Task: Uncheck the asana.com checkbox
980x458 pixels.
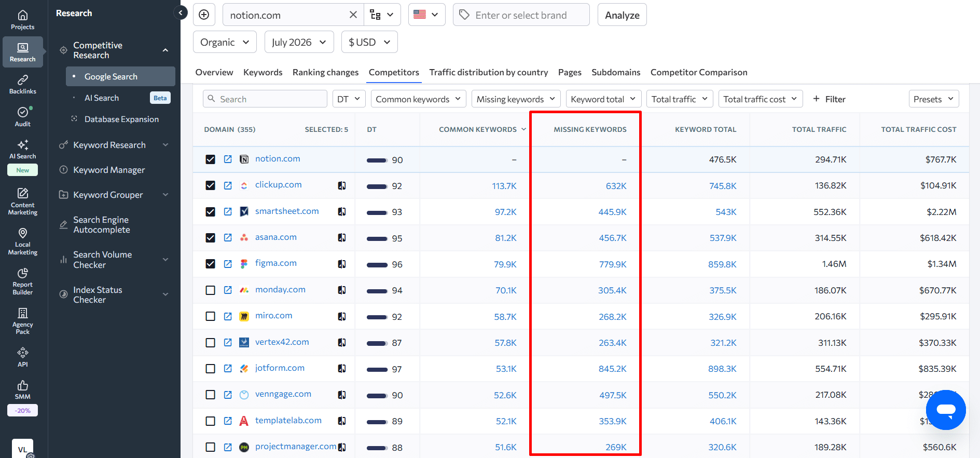Action: click(x=210, y=238)
